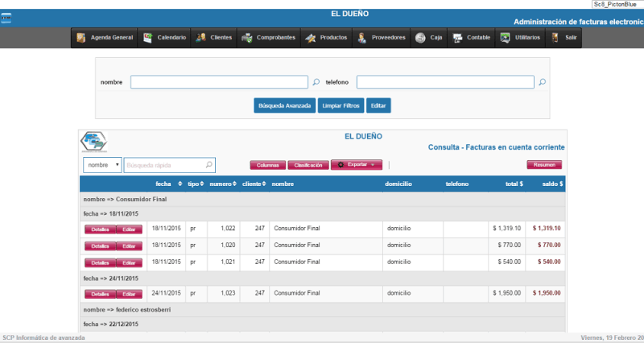Click the Búsqueda rápida magnifier icon
Screen dimensions: 644x343
(x=209, y=165)
